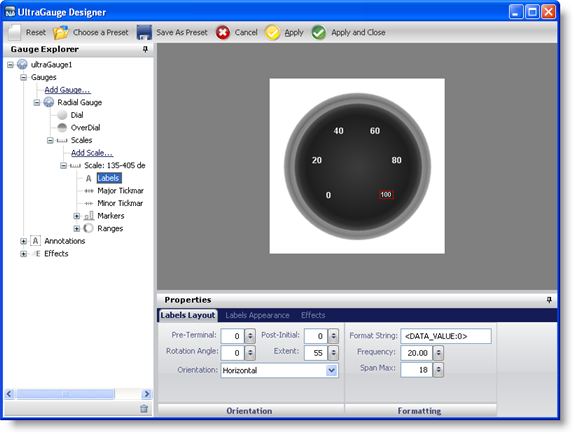The height and width of the screenshot is (434, 574).
Task: Collapse the ultraGauge1 tree node
Action: pyautogui.click(x=10, y=65)
